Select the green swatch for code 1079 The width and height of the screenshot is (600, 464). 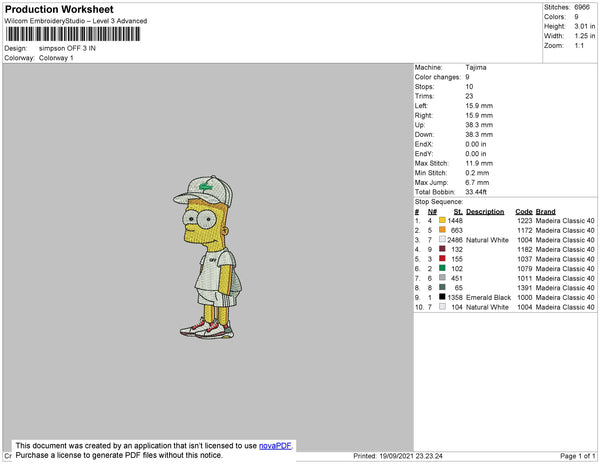coord(442,268)
